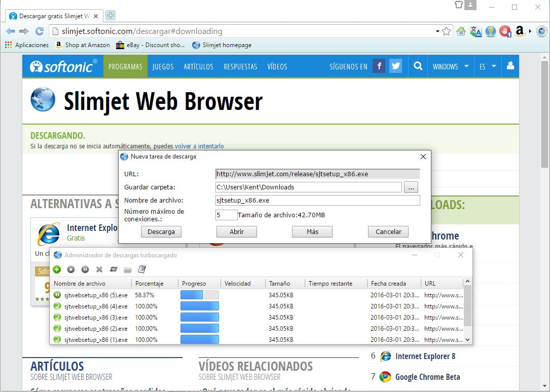Open the red hand ad blocker icon

(505, 31)
